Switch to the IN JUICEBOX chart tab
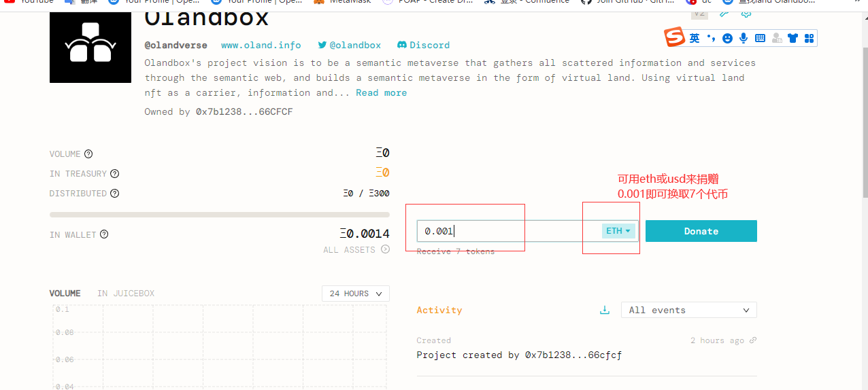Screen dimensions: 868x390 [x=125, y=294]
